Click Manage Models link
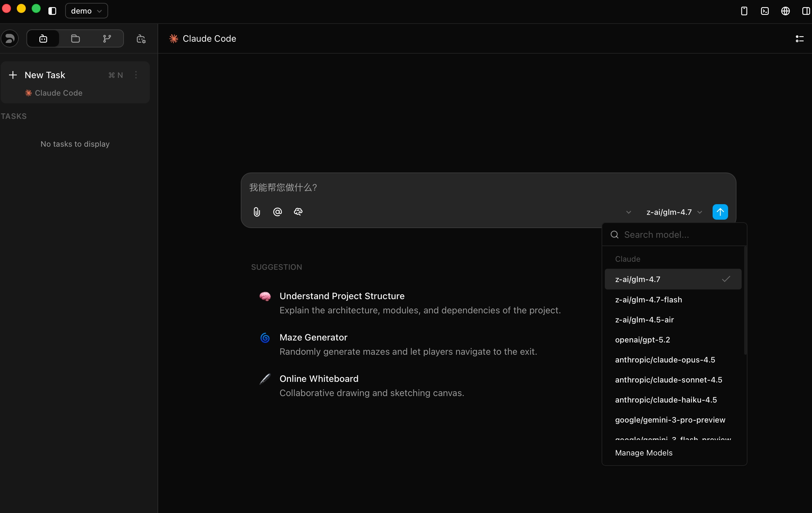 coord(644,453)
